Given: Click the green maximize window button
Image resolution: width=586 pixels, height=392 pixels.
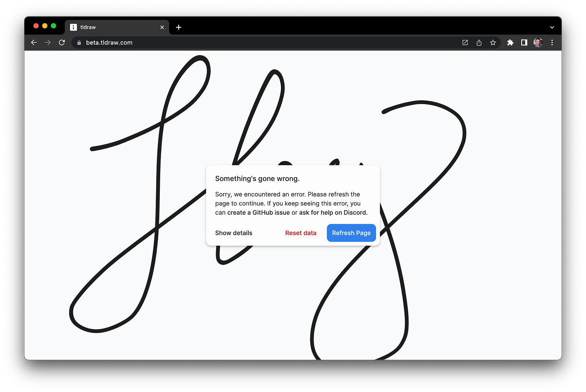Looking at the screenshot, I should (x=54, y=26).
